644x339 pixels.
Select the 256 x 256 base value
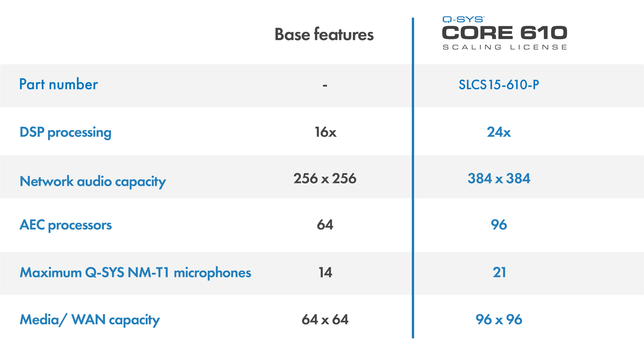[x=325, y=178]
